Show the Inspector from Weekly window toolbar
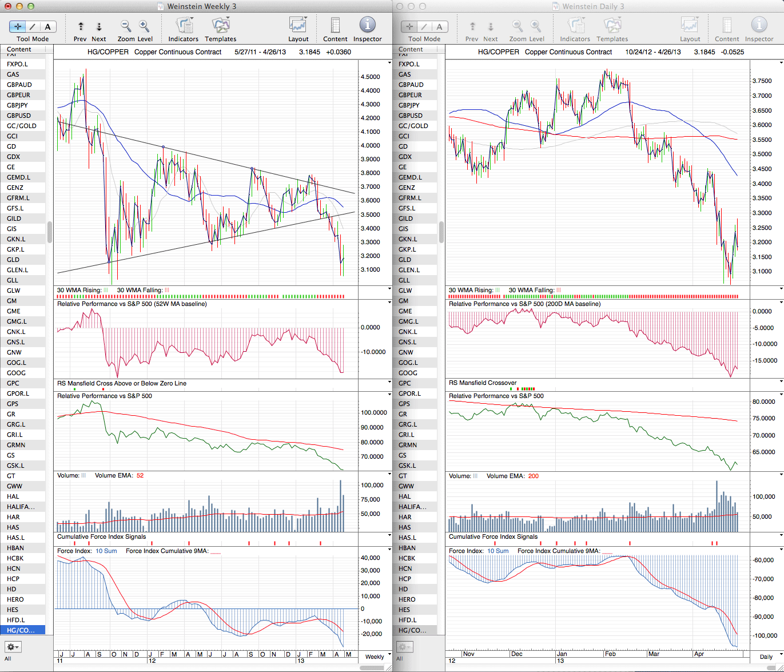The image size is (784, 672). click(x=367, y=26)
